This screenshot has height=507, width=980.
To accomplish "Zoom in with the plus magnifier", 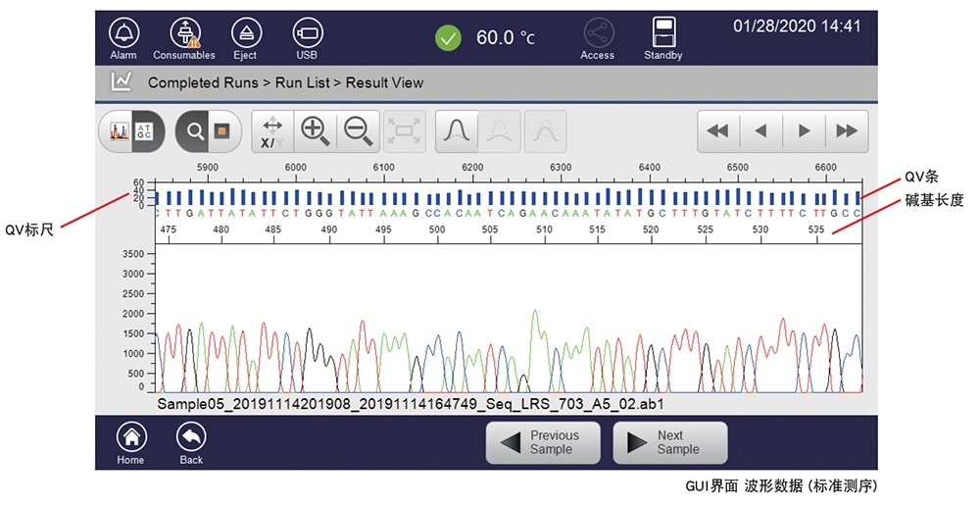I will pyautogui.click(x=315, y=131).
